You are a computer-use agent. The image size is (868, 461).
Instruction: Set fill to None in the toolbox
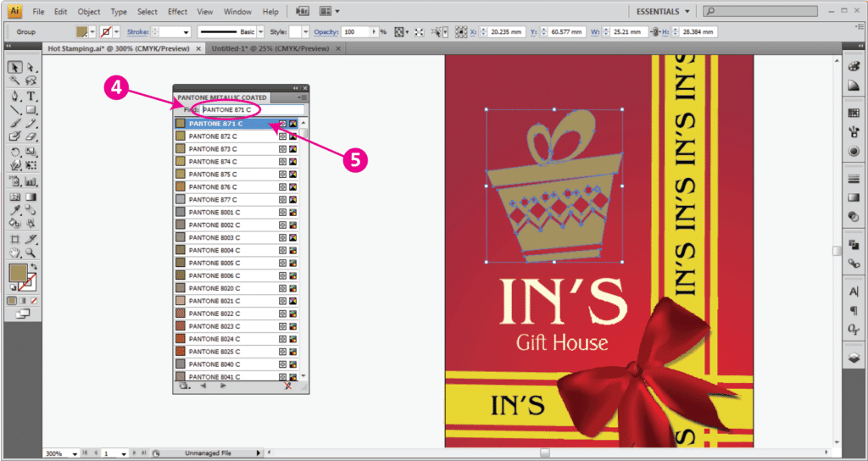point(34,301)
